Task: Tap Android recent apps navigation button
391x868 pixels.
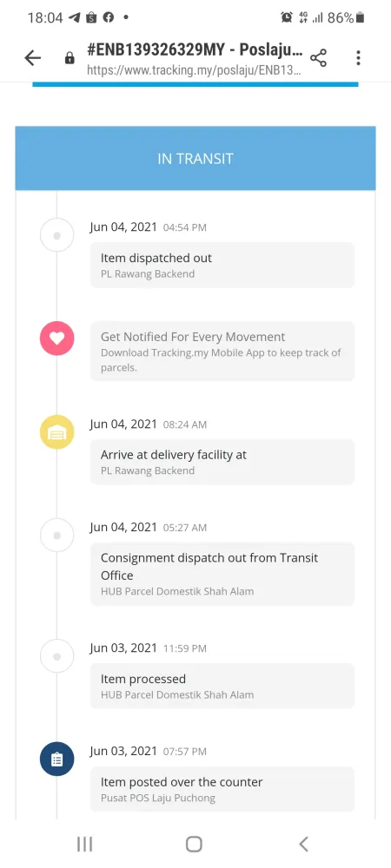Action: point(85,844)
